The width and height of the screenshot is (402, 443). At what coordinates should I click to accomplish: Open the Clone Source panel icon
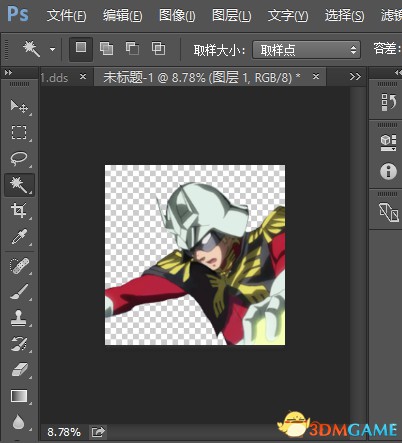(x=388, y=212)
